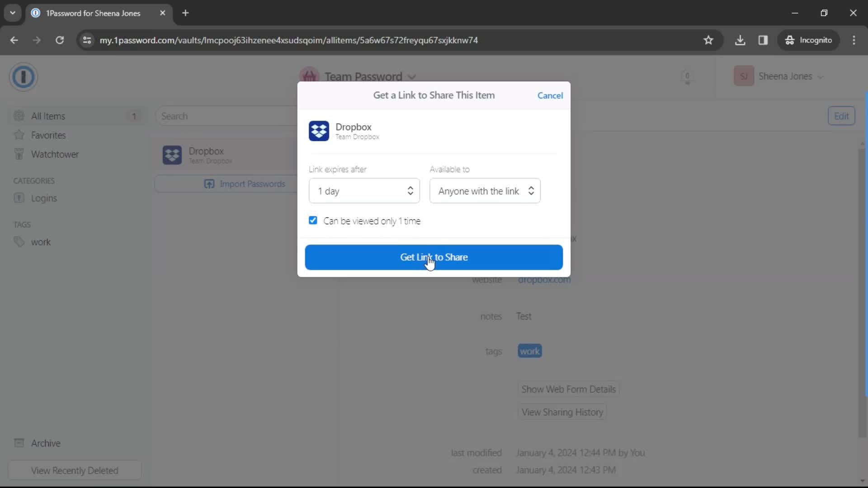Click the Archive icon in sidebar
Image resolution: width=868 pixels, height=488 pixels.
(18, 442)
